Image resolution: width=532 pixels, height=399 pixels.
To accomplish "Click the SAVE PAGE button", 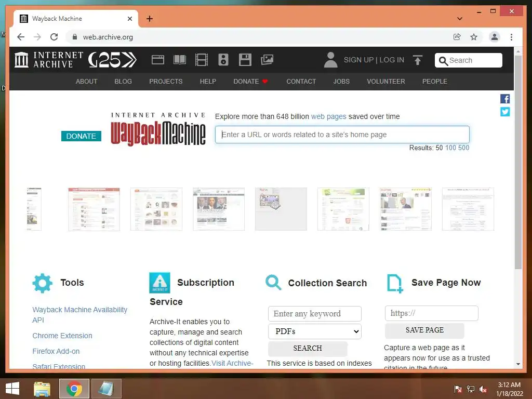I will click(424, 330).
